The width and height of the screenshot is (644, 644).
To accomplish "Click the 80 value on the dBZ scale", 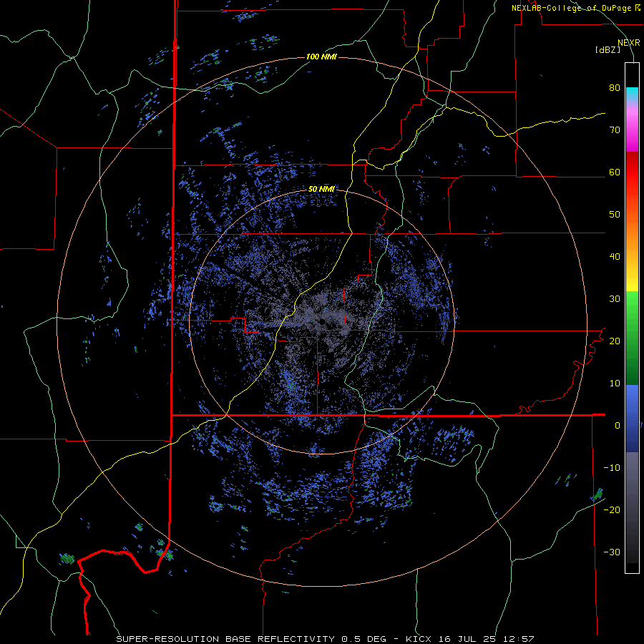I will (615, 88).
